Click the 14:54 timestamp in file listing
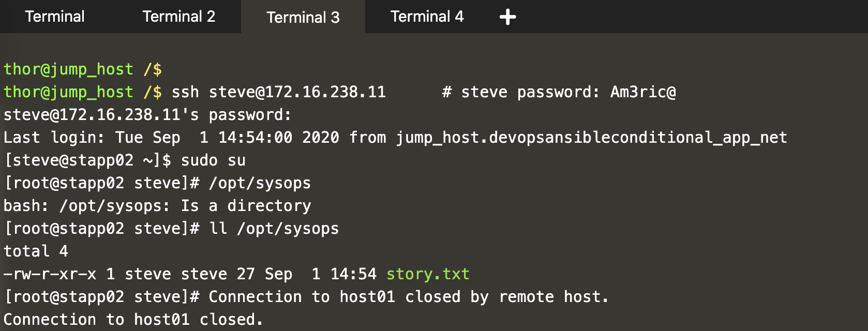Viewport: 868px width, 331px height. 353,274
